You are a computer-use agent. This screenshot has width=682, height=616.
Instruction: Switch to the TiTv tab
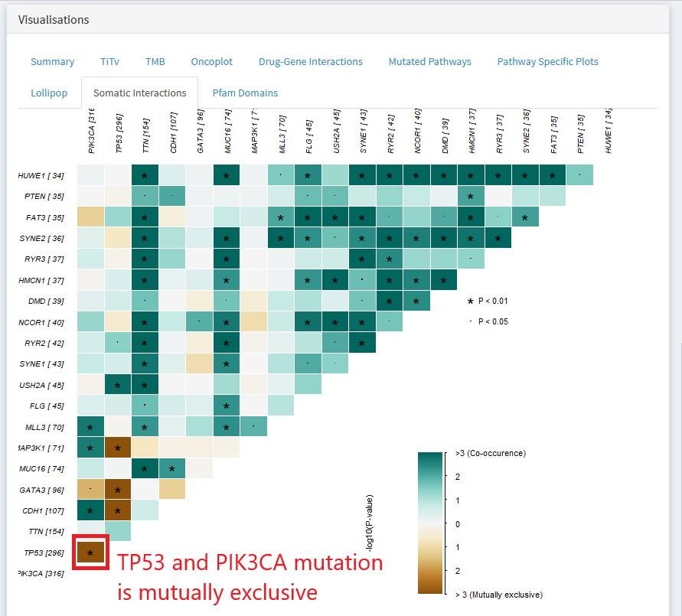109,62
